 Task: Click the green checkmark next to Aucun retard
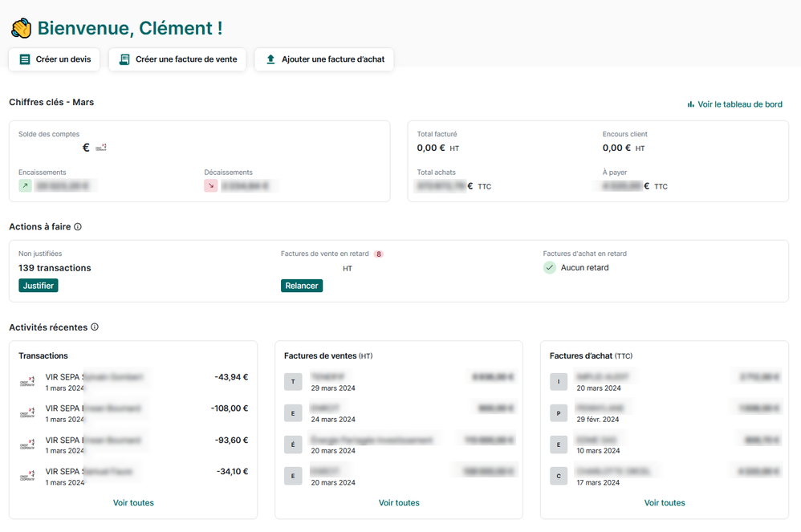click(x=550, y=268)
